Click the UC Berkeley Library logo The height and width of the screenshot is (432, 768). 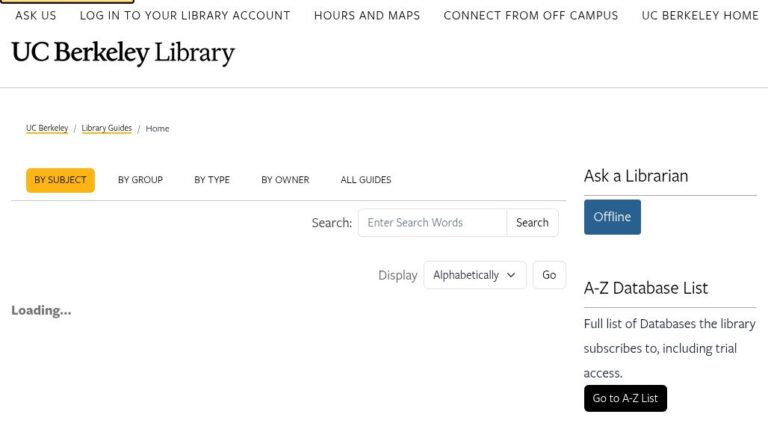tap(123, 52)
